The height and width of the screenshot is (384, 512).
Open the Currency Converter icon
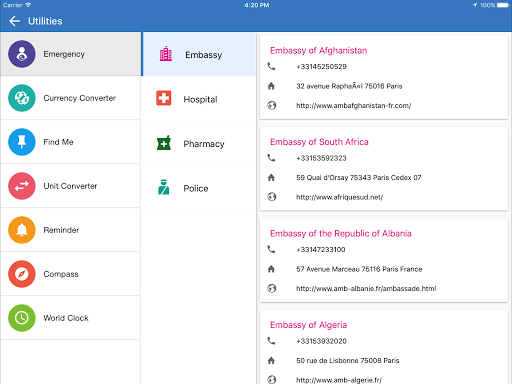[x=22, y=98]
